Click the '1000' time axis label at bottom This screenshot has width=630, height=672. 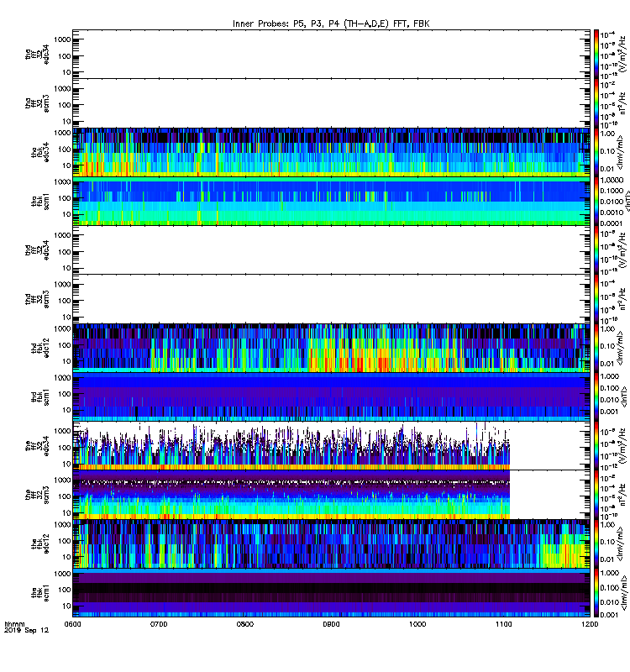pyautogui.click(x=417, y=624)
